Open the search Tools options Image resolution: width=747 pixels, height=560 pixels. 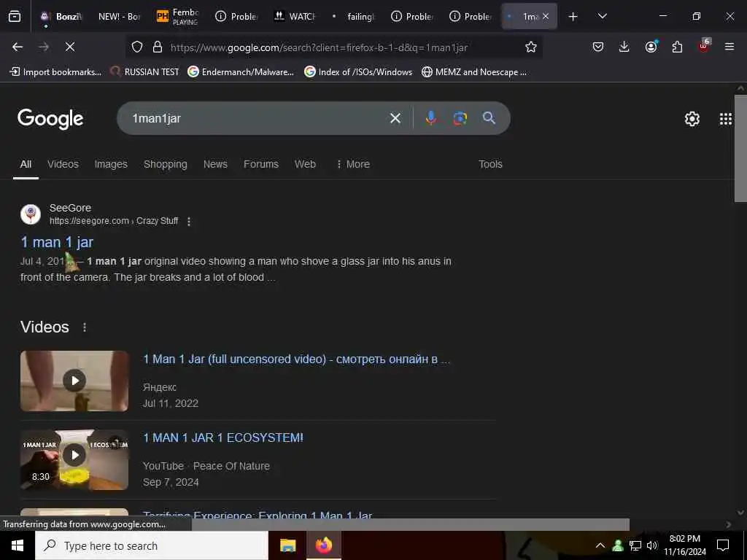[x=490, y=164]
